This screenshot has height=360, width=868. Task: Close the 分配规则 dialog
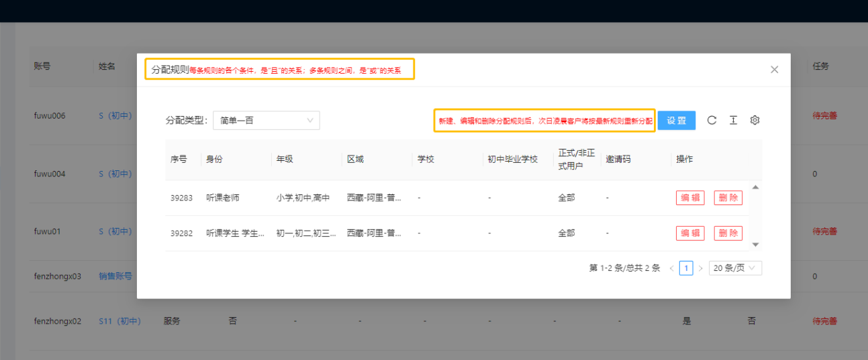pos(774,70)
